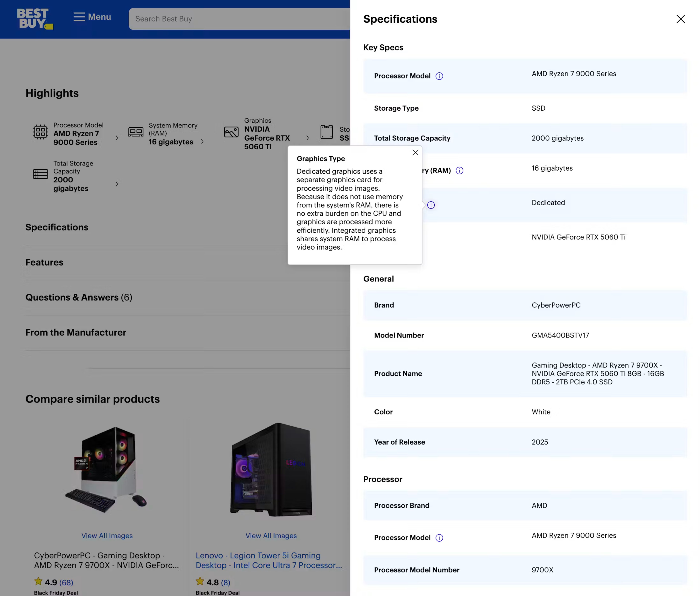Click the 'NVIDIA GeForce RTX 5060 Ti' spec value

[578, 237]
